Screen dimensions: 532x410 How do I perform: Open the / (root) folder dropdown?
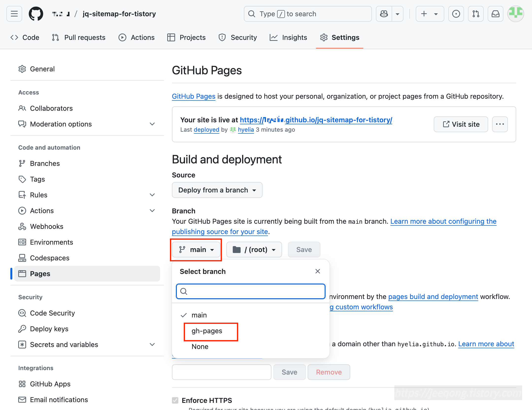pyautogui.click(x=254, y=250)
